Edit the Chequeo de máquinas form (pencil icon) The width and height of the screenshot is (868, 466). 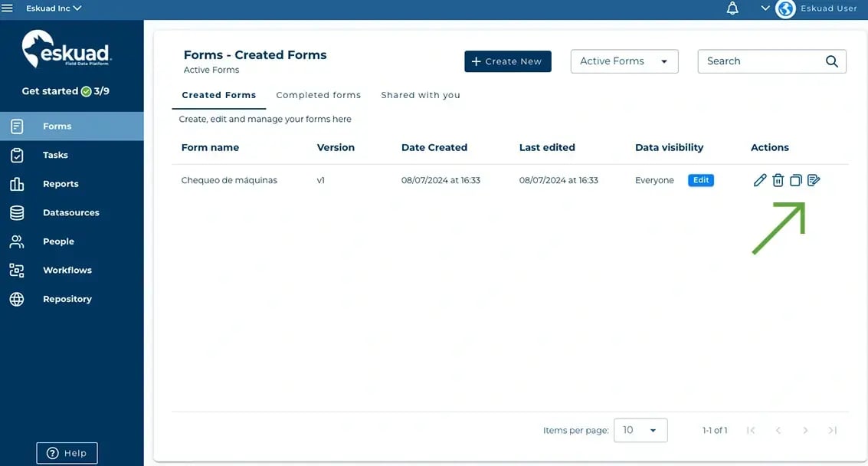click(x=759, y=179)
